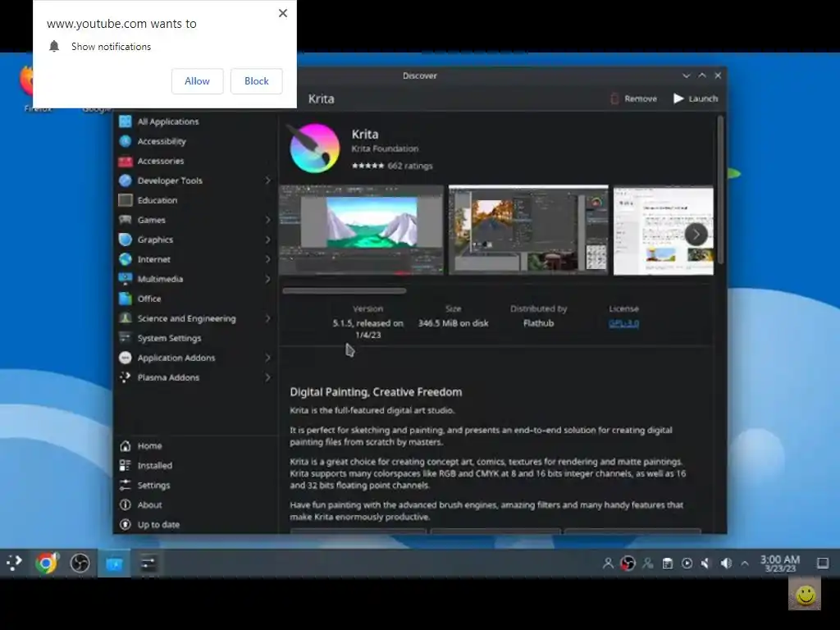Select the Office category icon
Viewport: 840px width, 630px height.
tap(126, 299)
